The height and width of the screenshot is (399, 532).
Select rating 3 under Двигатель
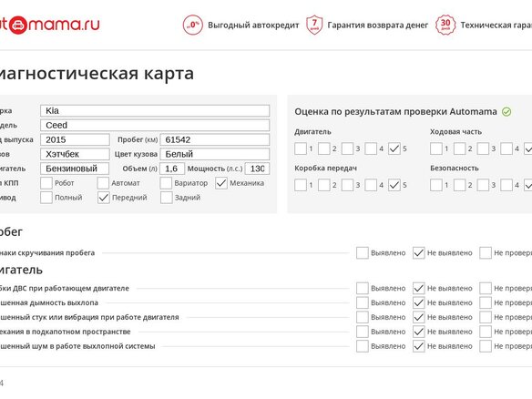[x=347, y=148]
